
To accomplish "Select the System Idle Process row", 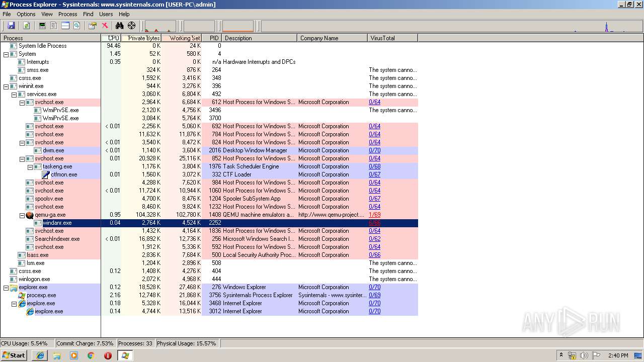I will (x=209, y=46).
